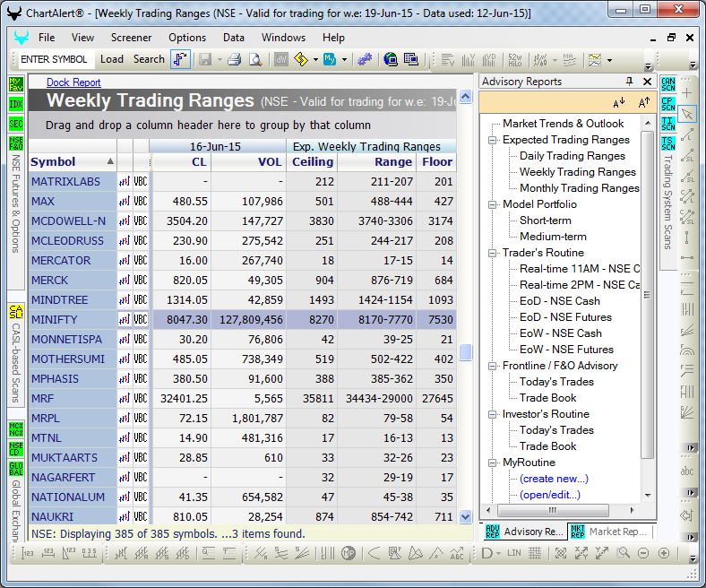Collapse Expected Trading Ranges tree node

coord(493,140)
